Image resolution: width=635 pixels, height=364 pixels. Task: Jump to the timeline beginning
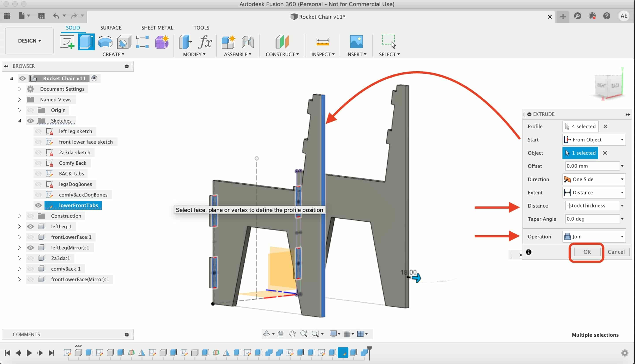tap(7, 353)
